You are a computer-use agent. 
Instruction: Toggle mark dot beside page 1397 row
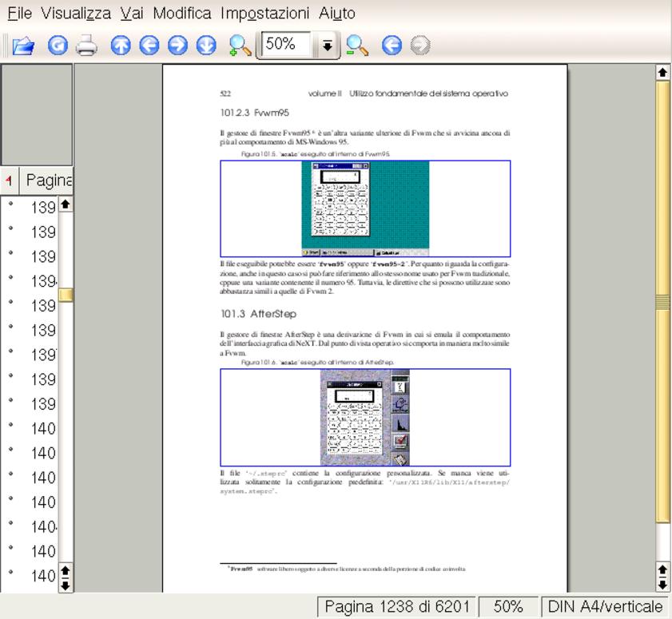[x=11, y=351]
